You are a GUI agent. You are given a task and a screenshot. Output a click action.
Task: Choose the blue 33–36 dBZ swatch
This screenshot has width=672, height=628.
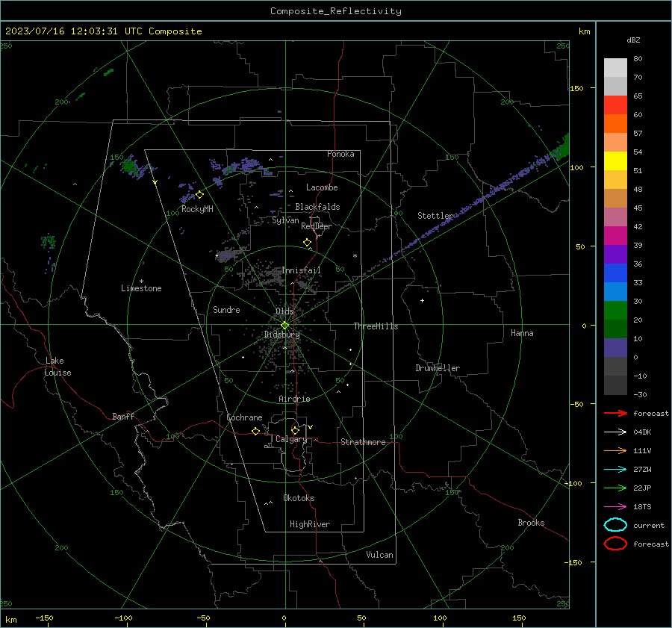click(x=615, y=273)
